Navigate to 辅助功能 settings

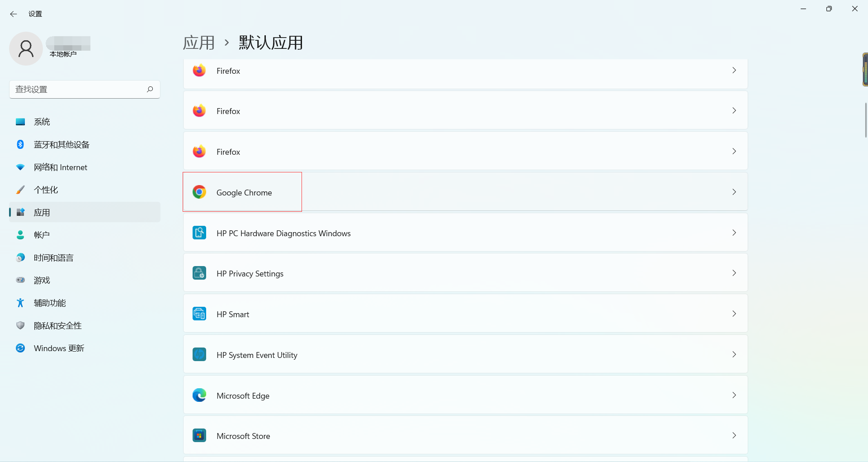click(x=85, y=303)
